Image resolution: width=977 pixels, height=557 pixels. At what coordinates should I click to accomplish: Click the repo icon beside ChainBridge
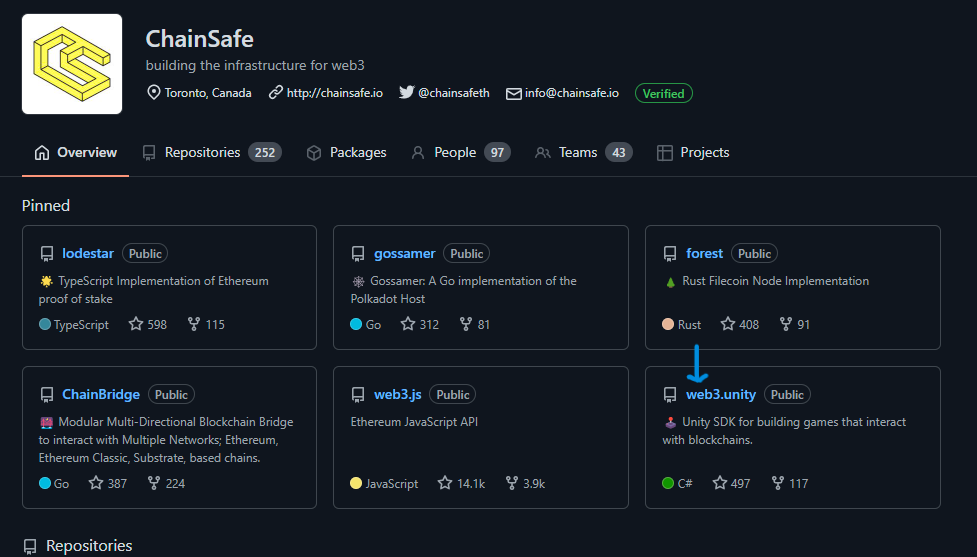pyautogui.click(x=47, y=394)
